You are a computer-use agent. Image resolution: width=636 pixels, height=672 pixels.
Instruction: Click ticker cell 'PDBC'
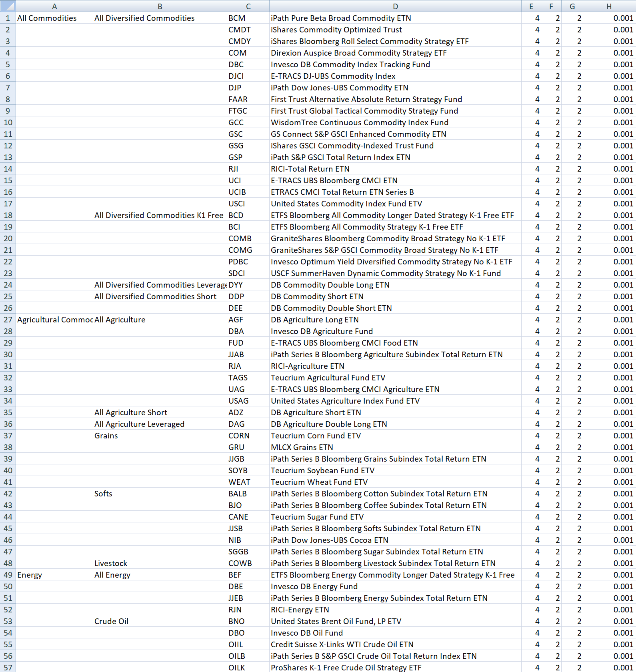click(x=248, y=262)
